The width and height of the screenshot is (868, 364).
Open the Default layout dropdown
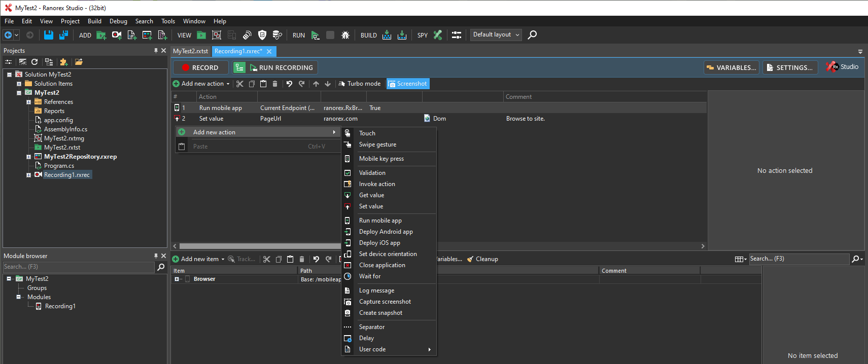coord(496,35)
